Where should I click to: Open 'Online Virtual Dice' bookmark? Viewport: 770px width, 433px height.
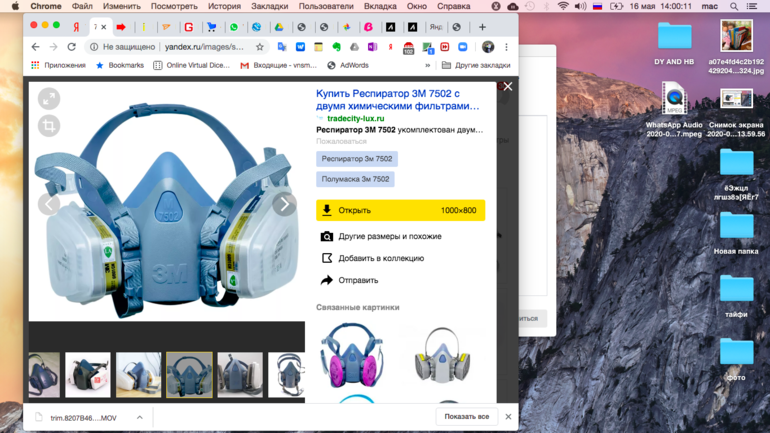[192, 65]
